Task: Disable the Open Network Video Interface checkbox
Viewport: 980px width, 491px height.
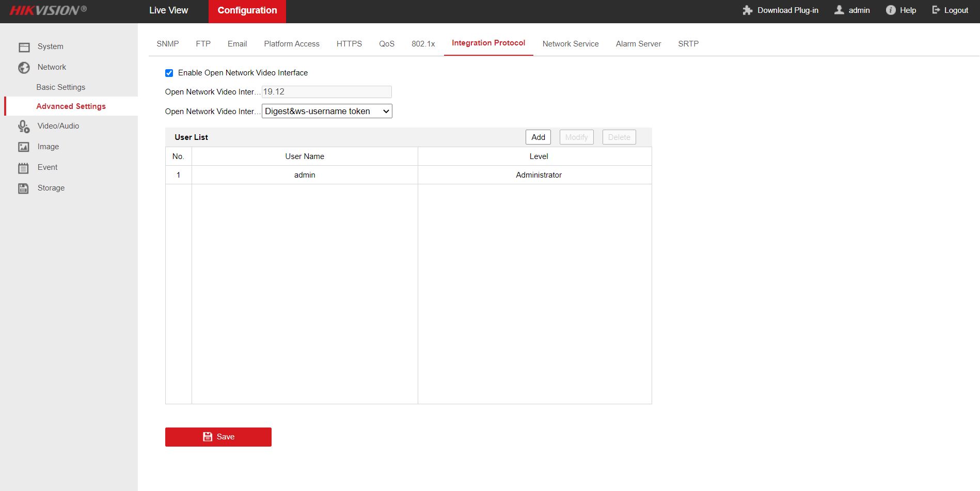Action: 169,73
